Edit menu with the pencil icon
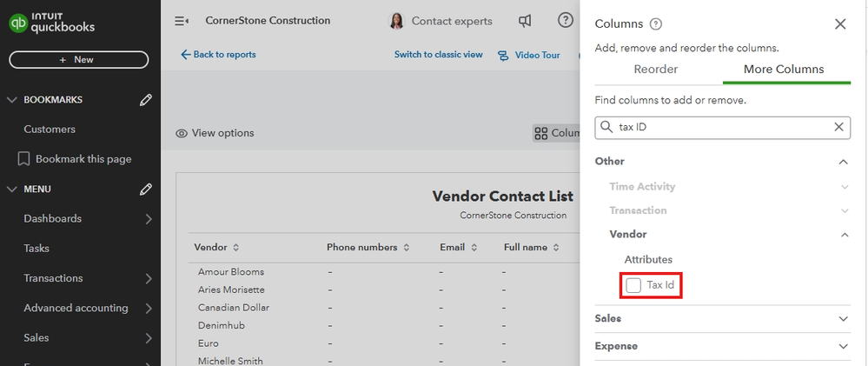 (146, 190)
